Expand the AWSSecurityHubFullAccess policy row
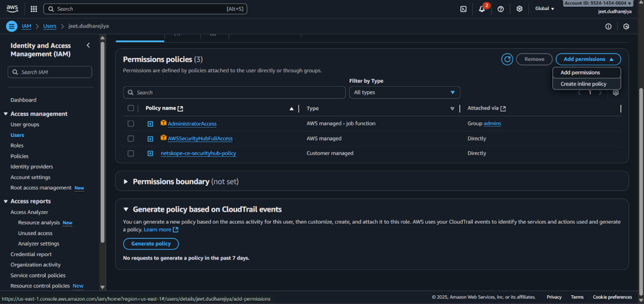Screen dimensions: 644x304 (150, 139)
